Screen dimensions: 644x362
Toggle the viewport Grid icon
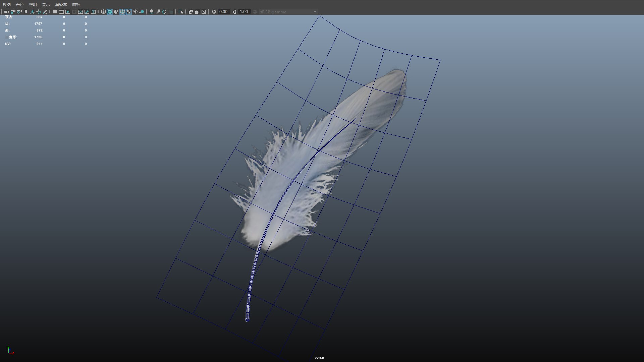coord(55,12)
